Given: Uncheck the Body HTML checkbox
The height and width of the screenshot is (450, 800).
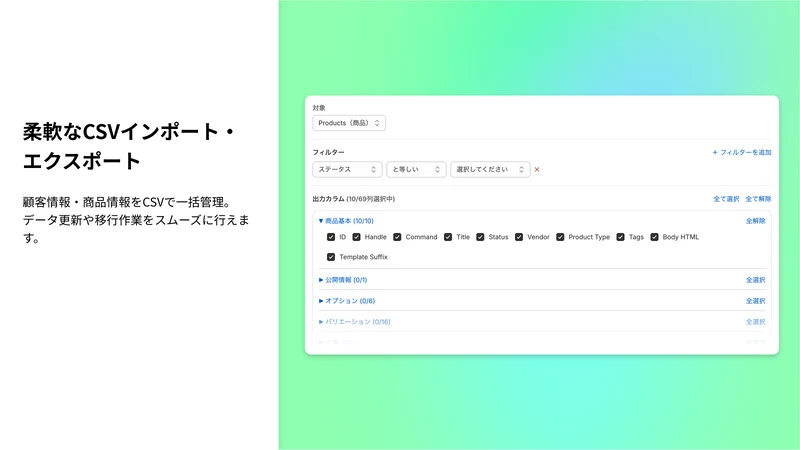Looking at the screenshot, I should tap(654, 237).
